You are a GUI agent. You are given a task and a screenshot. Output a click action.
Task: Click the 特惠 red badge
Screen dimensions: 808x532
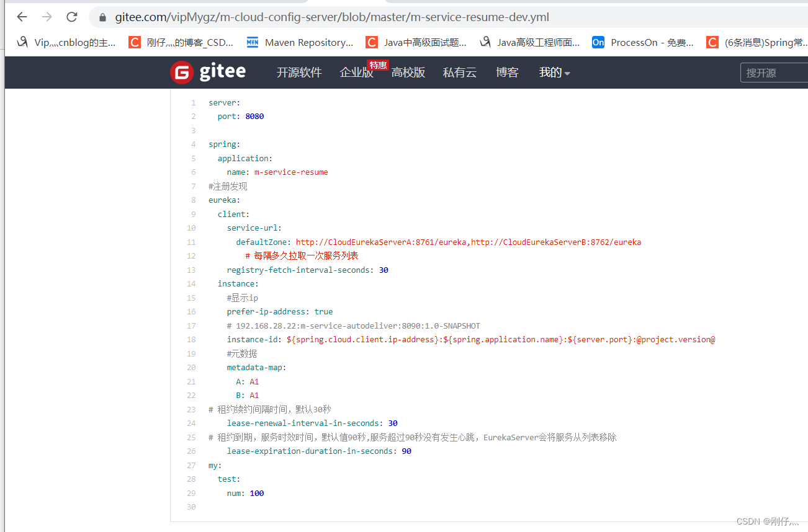378,65
